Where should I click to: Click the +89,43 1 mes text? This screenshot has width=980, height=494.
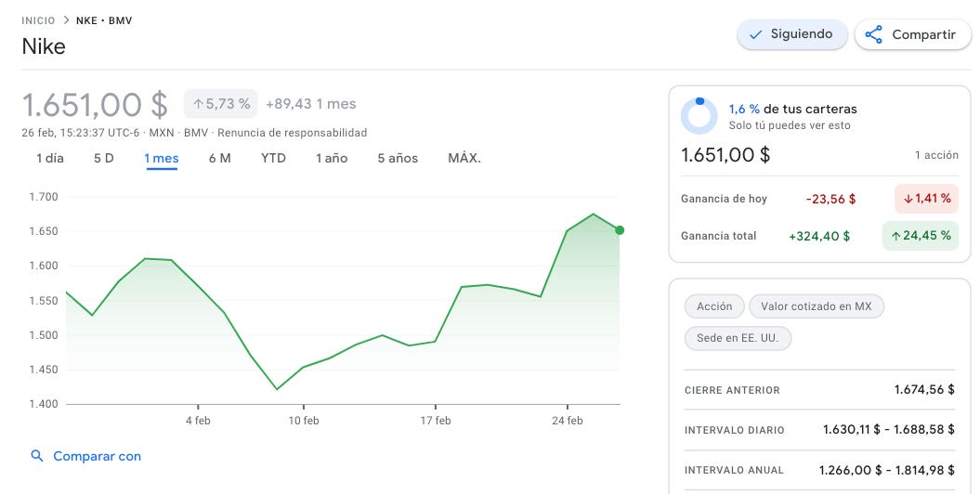point(310,104)
